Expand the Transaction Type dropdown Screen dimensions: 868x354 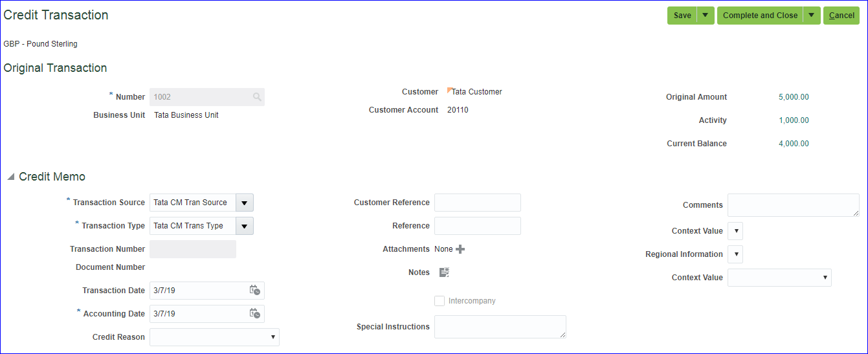[244, 226]
